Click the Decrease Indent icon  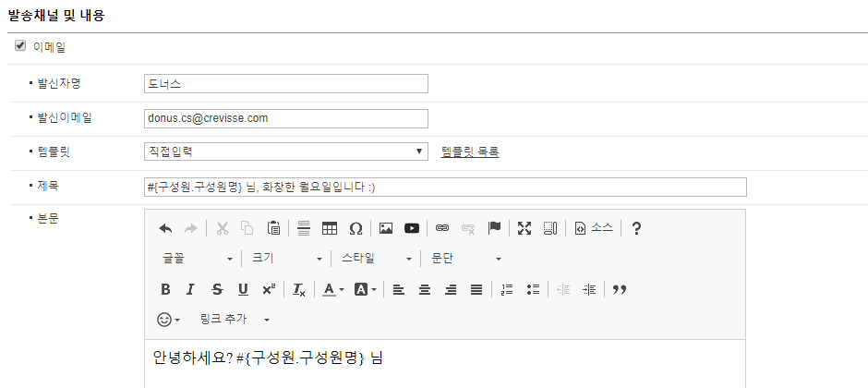tap(563, 289)
